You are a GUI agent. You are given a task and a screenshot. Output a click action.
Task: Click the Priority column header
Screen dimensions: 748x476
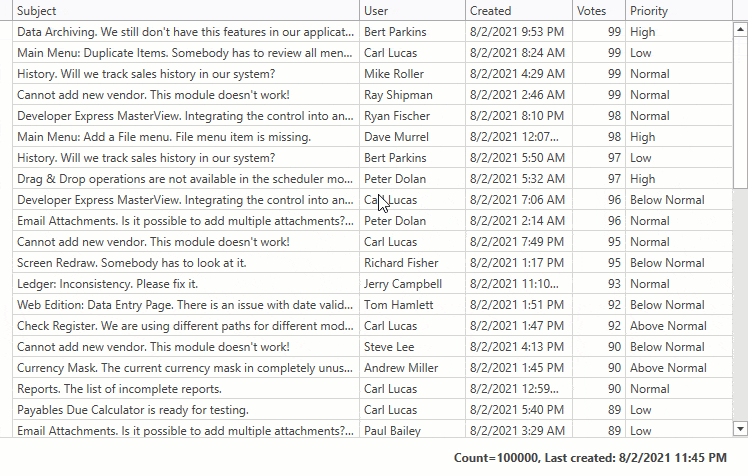[x=677, y=11]
